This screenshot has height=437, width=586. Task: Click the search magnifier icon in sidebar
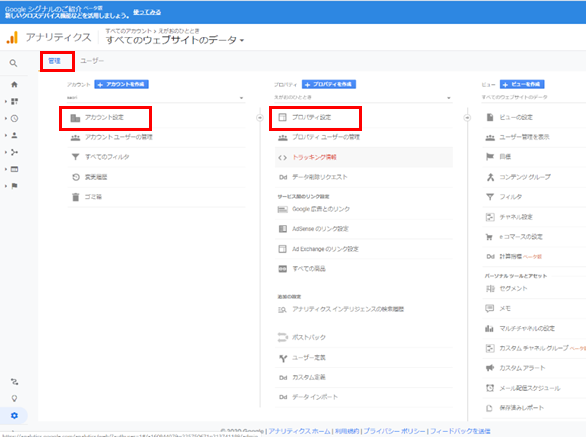coord(13,63)
